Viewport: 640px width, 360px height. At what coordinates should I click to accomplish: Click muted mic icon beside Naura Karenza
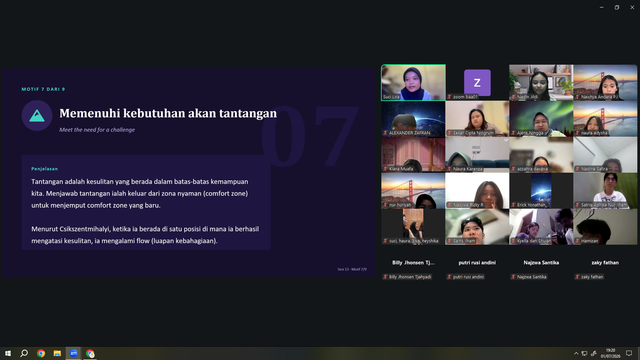449,169
